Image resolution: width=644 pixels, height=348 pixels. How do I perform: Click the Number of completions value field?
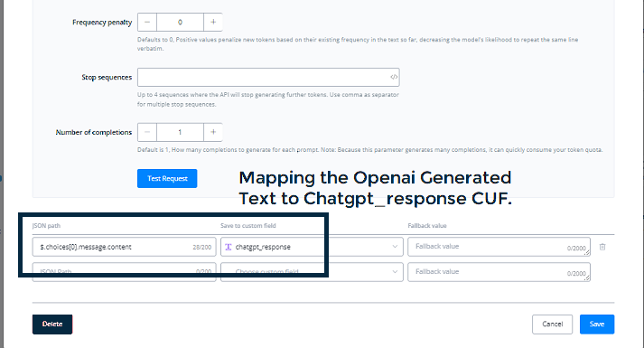[180, 132]
